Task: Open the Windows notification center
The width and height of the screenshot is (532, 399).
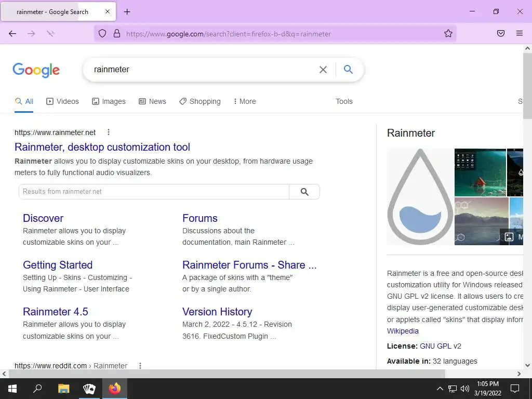Action: pos(515,389)
